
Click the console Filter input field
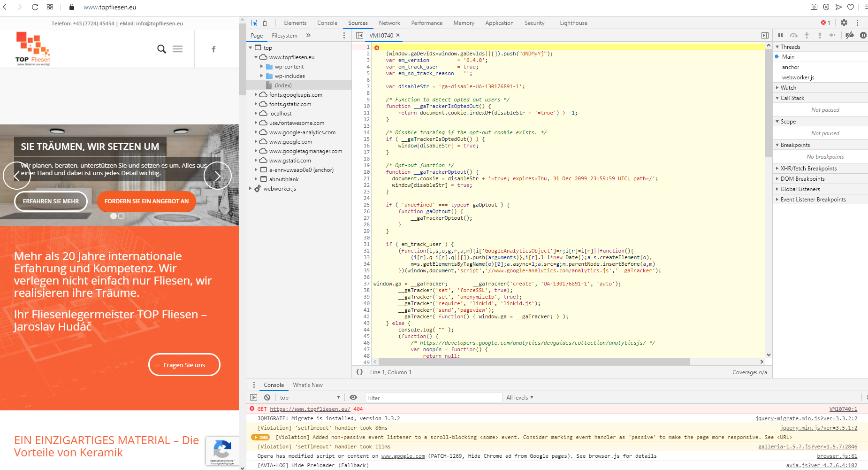tap(434, 397)
